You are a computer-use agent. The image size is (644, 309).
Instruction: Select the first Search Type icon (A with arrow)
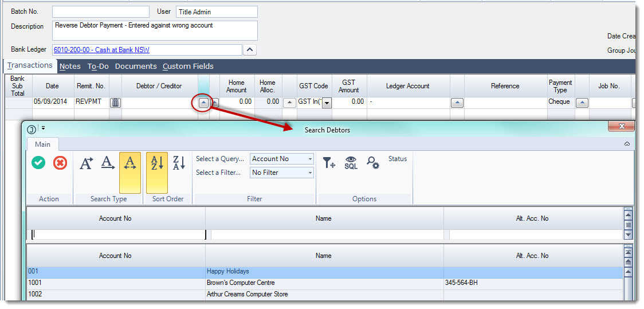(86, 163)
